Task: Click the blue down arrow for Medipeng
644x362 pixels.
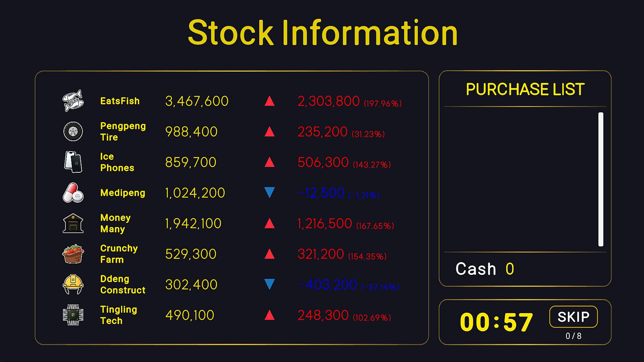Action: [x=270, y=192]
